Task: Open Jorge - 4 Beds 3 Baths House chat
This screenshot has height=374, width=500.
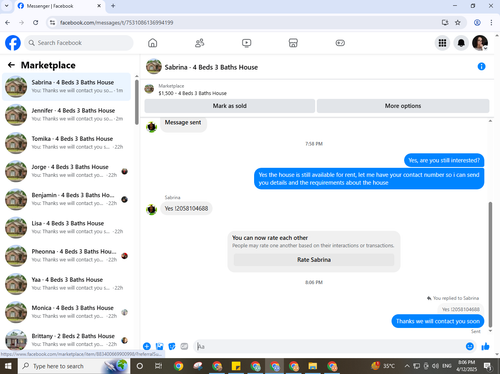Action: coord(67,171)
